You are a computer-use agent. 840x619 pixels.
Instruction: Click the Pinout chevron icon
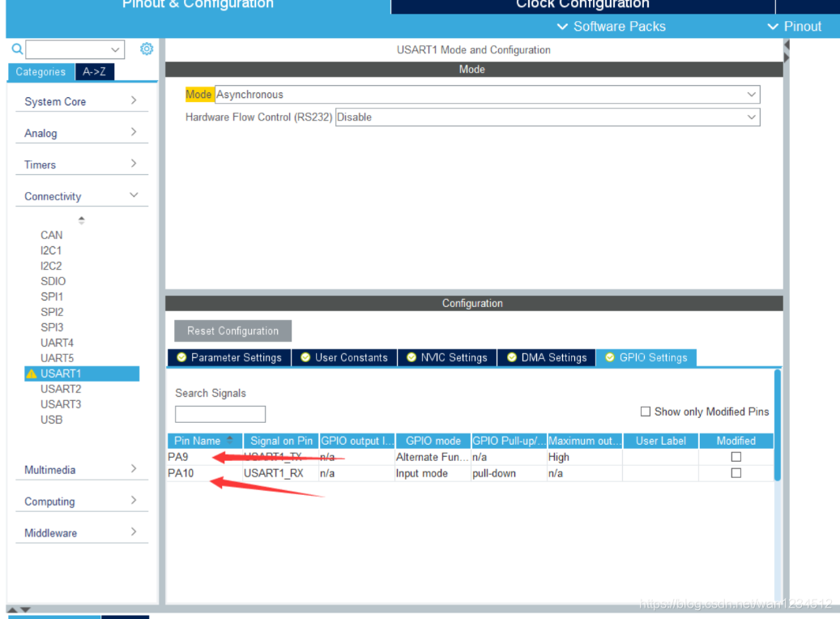[773, 27]
